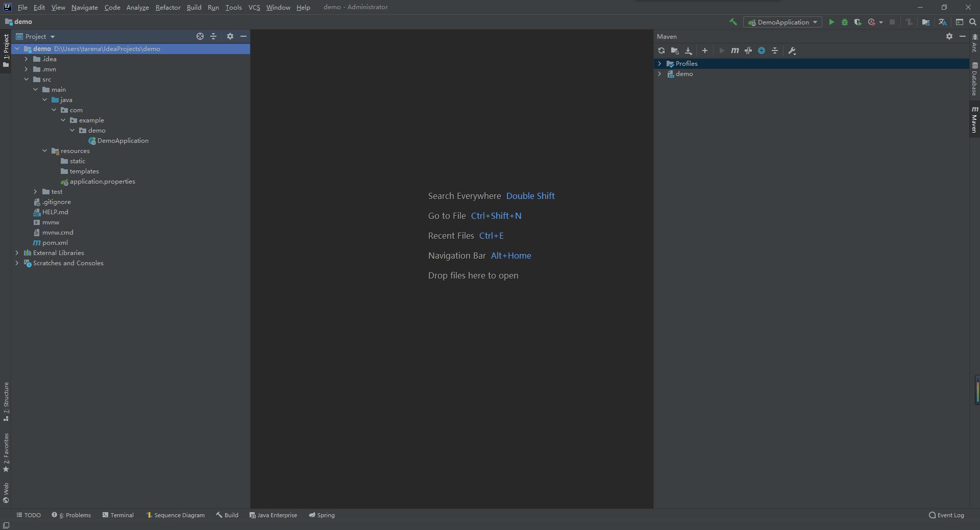This screenshot has width=980, height=530.
Task: Start debugging with the green bug icon
Action: coord(845,22)
